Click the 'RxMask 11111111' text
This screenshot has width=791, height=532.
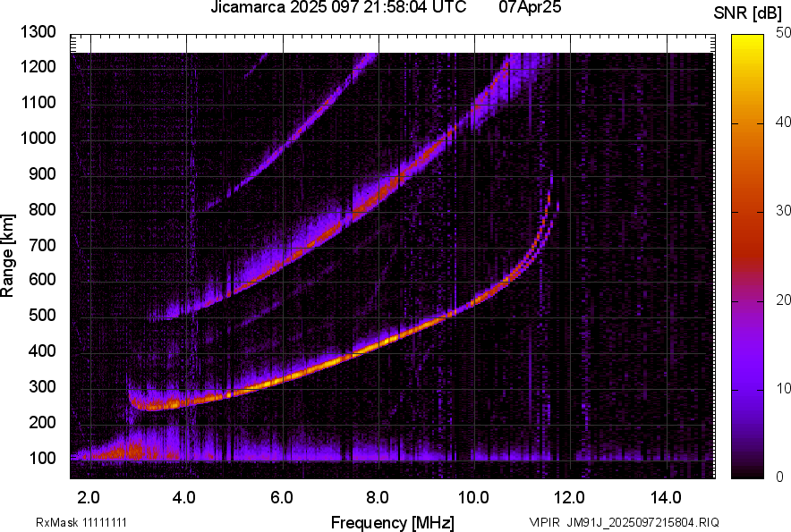[x=81, y=522]
